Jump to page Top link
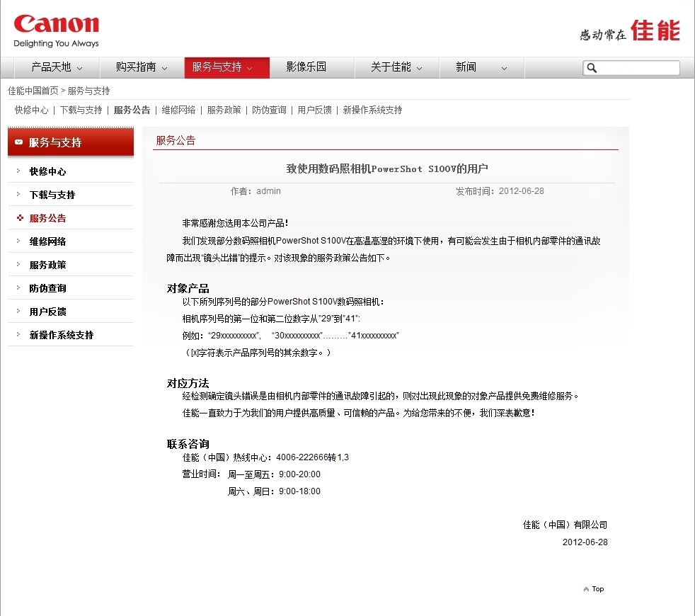Viewport: 695px width, 616px height. coord(598,589)
